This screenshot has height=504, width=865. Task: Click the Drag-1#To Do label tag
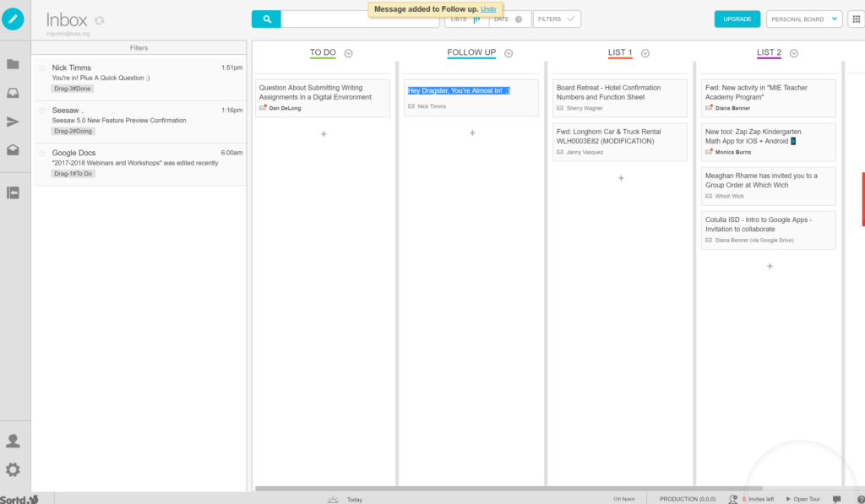click(73, 174)
